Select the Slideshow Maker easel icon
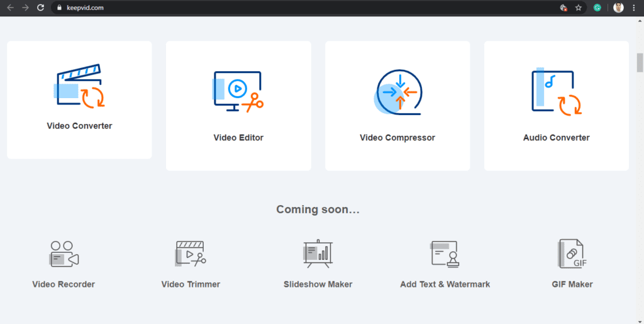This screenshot has height=324, width=644. (x=318, y=254)
